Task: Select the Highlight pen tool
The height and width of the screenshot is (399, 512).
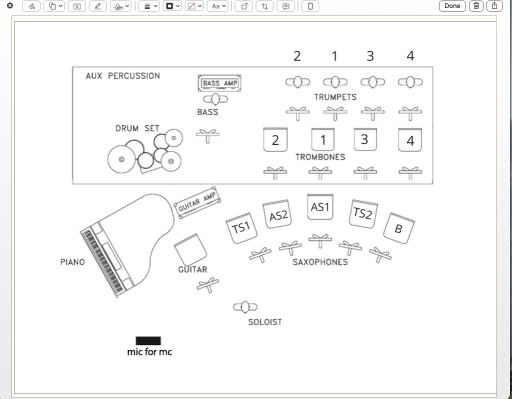Action: [98, 6]
